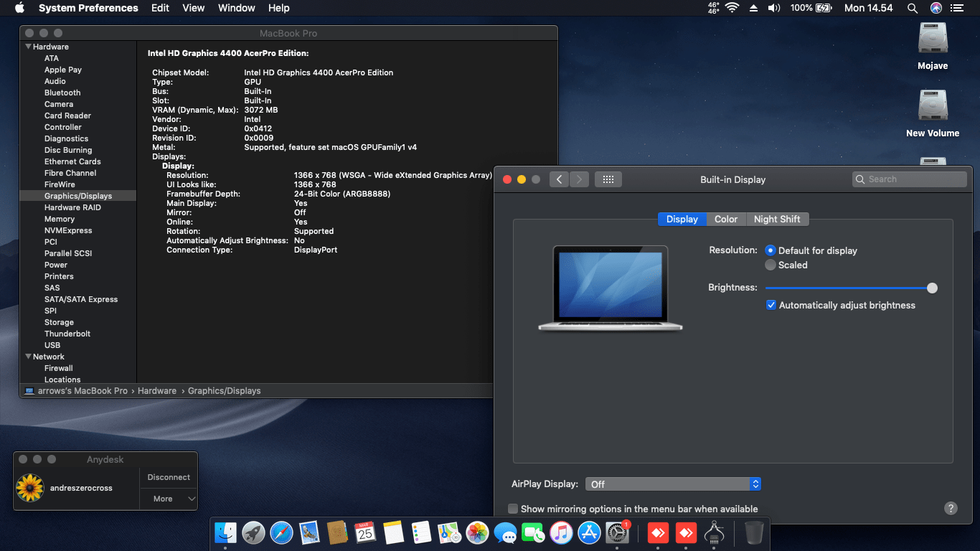Start FaceTime from the Dock
Screen dimensions: 980x551
(533, 533)
